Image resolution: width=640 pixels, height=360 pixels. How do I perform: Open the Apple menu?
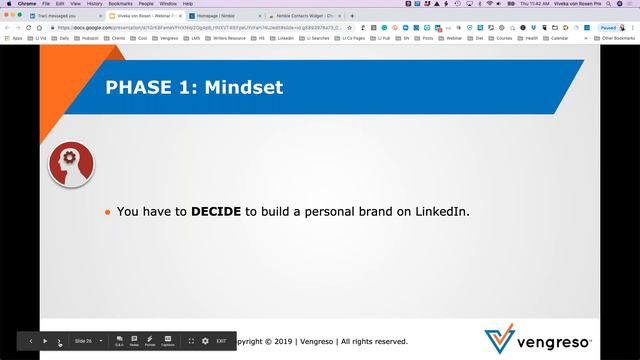coord(9,4)
